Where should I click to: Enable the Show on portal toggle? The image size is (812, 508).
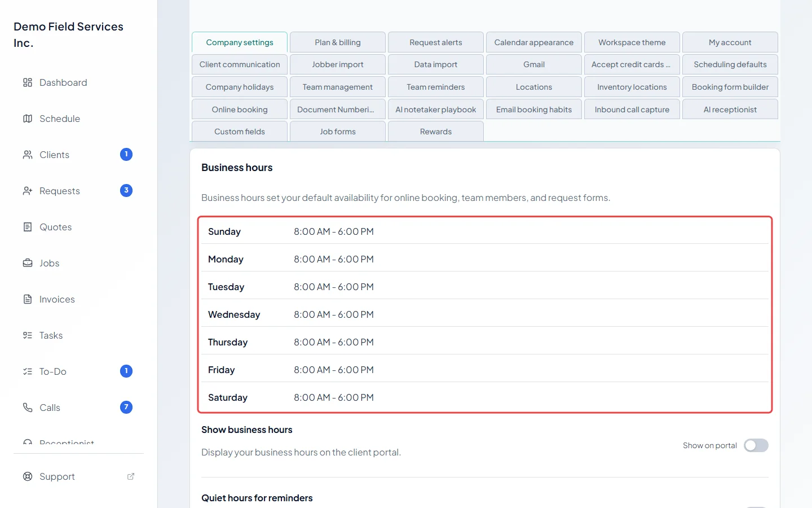click(x=756, y=445)
